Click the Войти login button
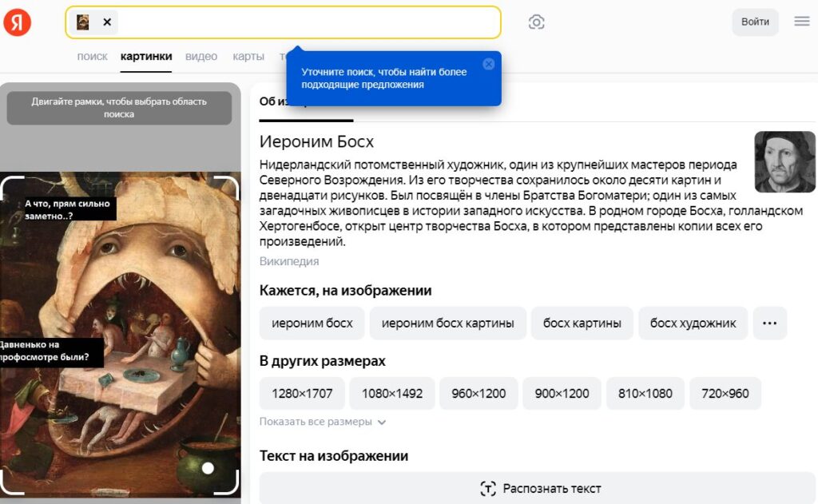Image resolution: width=818 pixels, height=504 pixels. [755, 22]
